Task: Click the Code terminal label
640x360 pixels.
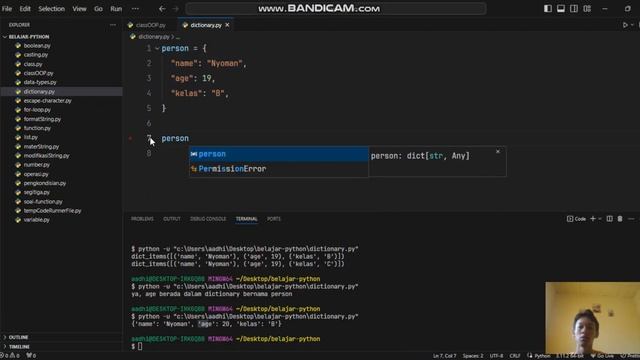Action: [576, 219]
